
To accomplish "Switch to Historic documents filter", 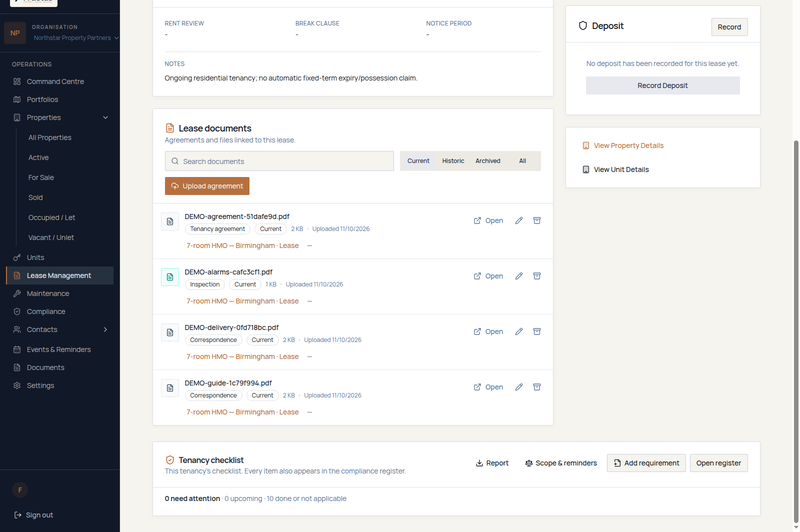I will point(453,161).
